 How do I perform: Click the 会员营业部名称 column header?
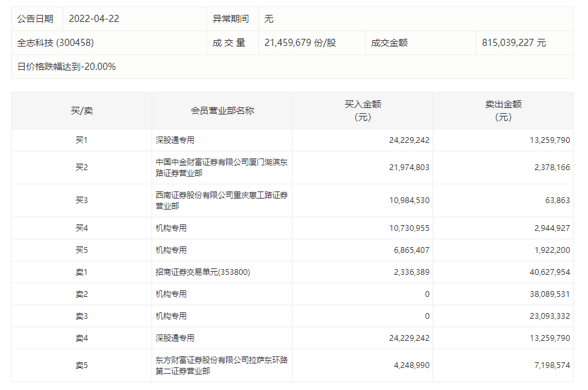222,111
